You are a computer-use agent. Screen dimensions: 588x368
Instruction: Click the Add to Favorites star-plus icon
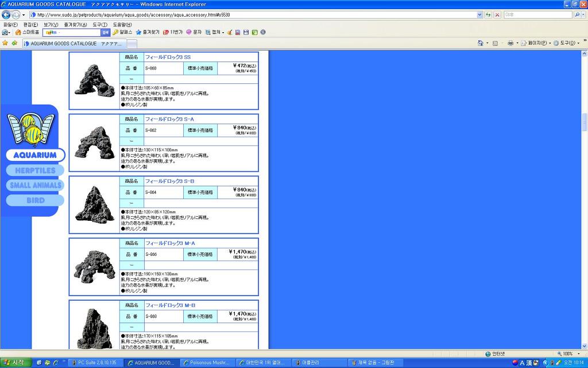14,43
